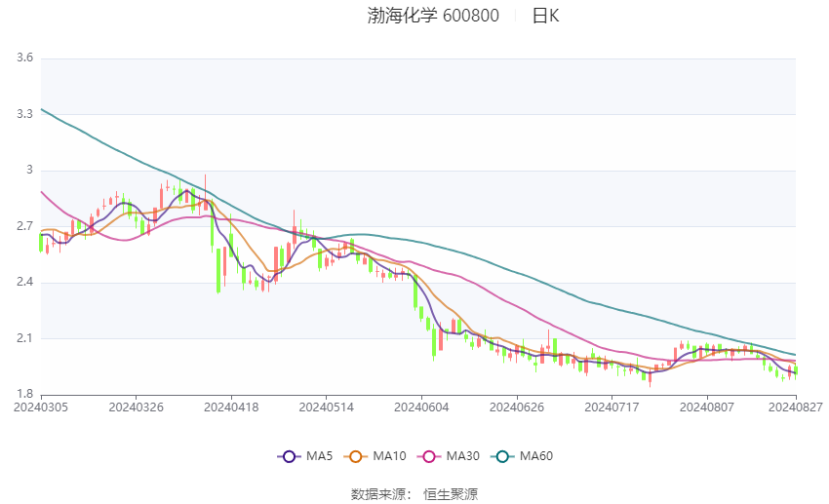829x504 pixels.
Task: Toggle the MA5 legend series
Action: (x=305, y=456)
